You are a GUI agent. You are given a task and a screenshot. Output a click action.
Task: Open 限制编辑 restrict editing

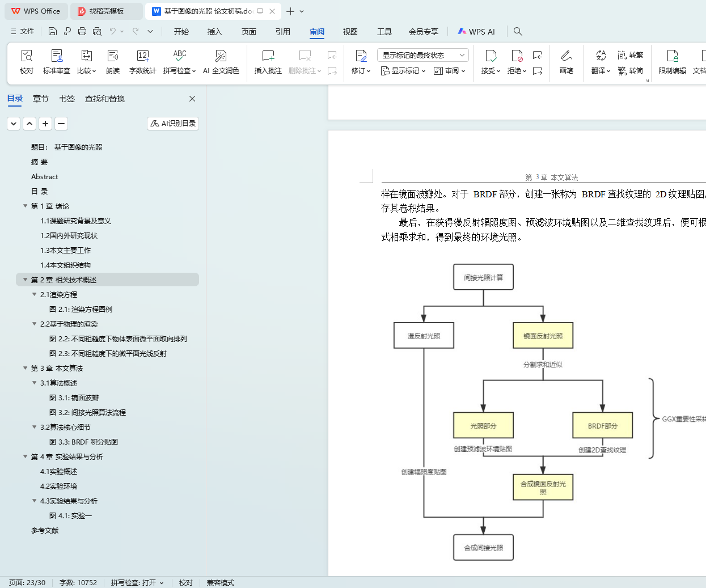point(673,62)
